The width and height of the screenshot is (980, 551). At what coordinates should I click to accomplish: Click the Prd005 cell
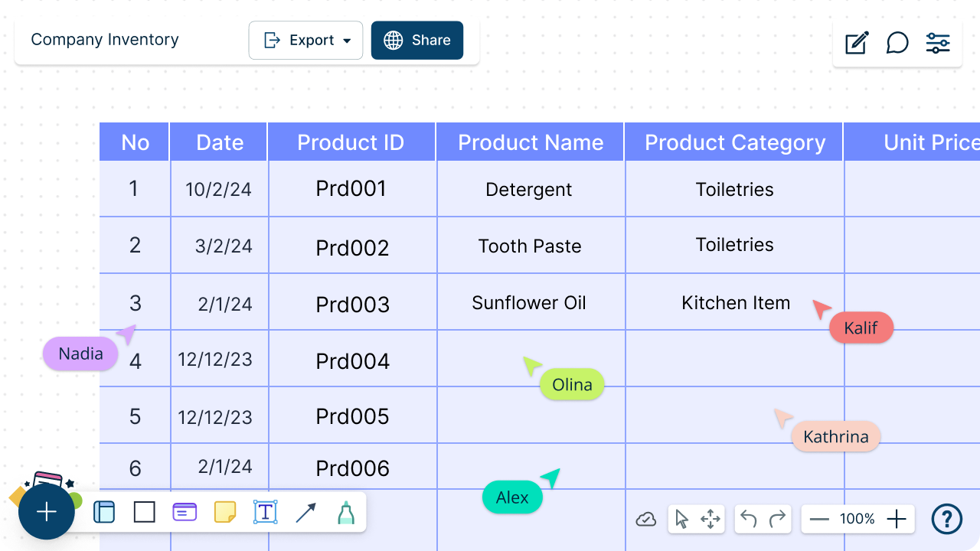pyautogui.click(x=352, y=416)
